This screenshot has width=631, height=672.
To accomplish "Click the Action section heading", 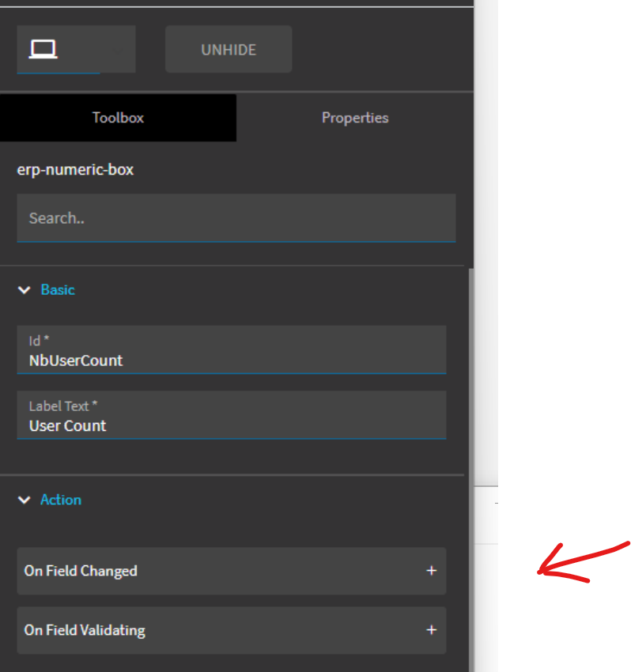I will [x=61, y=500].
